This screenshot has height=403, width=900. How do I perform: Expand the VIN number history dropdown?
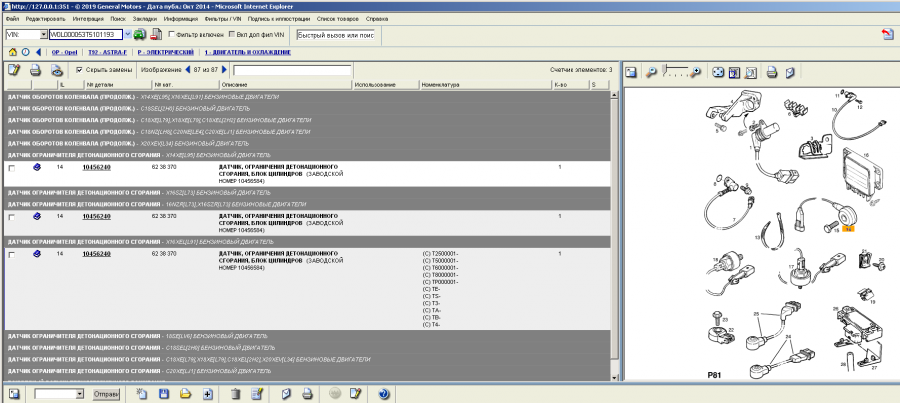[x=127, y=35]
